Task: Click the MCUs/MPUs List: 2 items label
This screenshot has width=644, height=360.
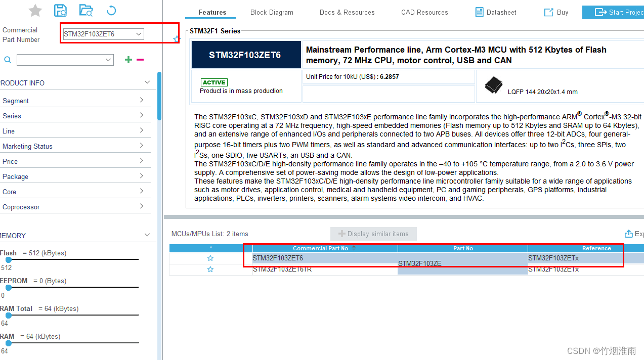Action: click(210, 234)
